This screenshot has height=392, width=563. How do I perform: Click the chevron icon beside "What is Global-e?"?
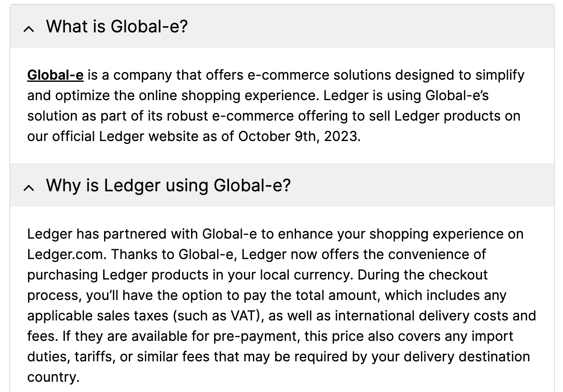point(29,29)
